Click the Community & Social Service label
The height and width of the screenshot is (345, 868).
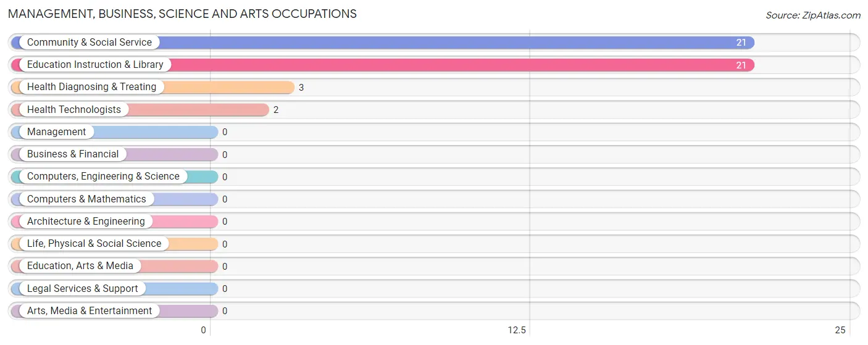click(90, 43)
